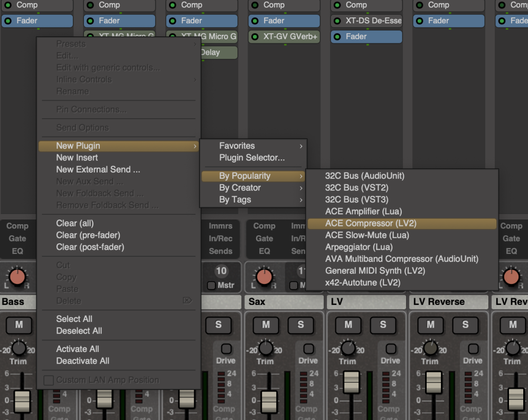528x420 pixels.
Task: Click Select All in context menu
Action: pos(118,319)
